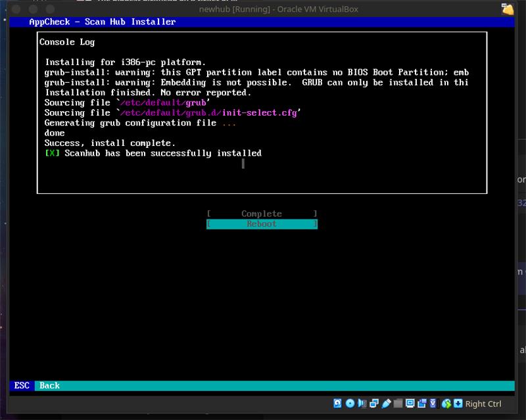Click the "AppCheck - Scan Hub Installer" header
The width and height of the screenshot is (526, 420).
pyautogui.click(x=103, y=22)
